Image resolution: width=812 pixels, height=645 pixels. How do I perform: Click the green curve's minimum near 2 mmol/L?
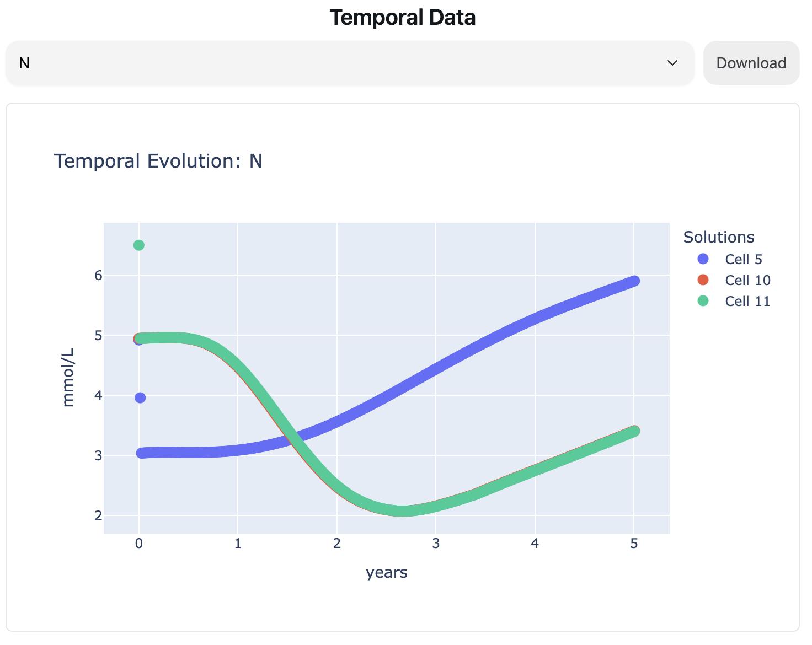pyautogui.click(x=403, y=511)
